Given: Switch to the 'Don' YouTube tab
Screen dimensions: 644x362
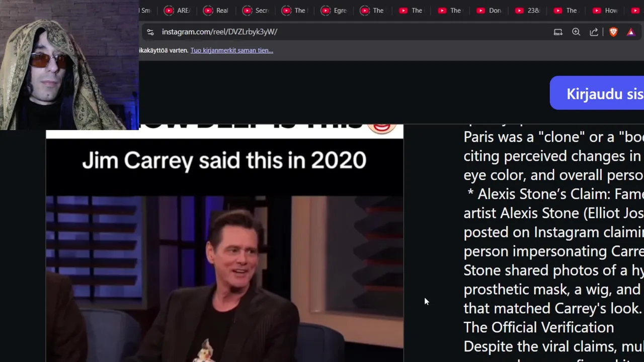Looking at the screenshot, I should coord(489,11).
